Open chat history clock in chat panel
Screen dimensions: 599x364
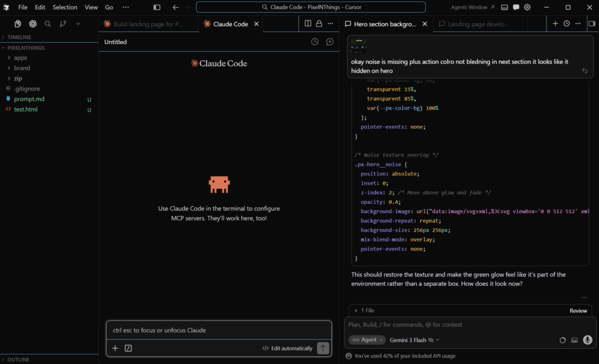(x=566, y=23)
